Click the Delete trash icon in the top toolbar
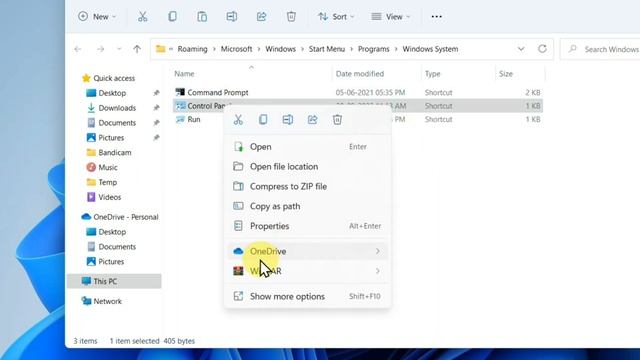The image size is (640, 360). (x=291, y=17)
